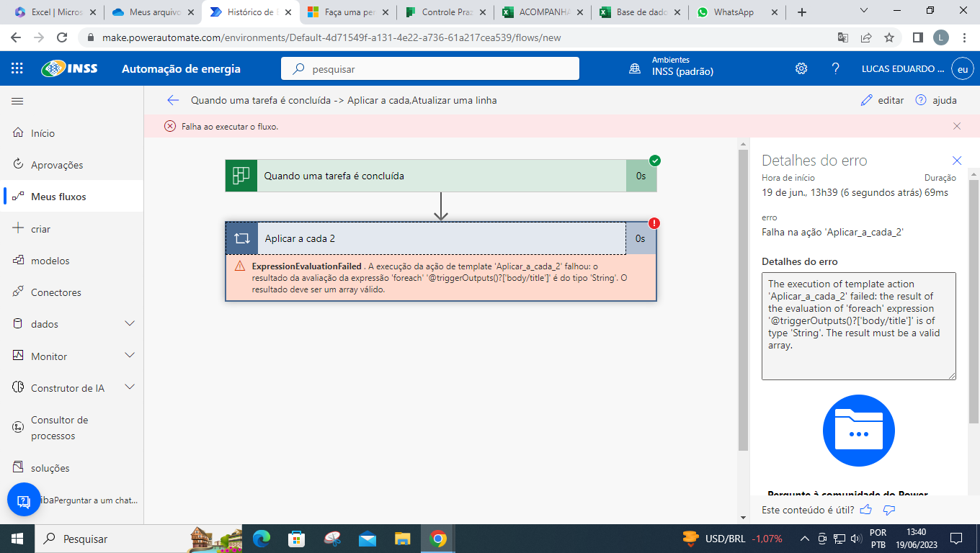
Task: Open the Chrome icon in the taskbar
Action: click(x=437, y=539)
